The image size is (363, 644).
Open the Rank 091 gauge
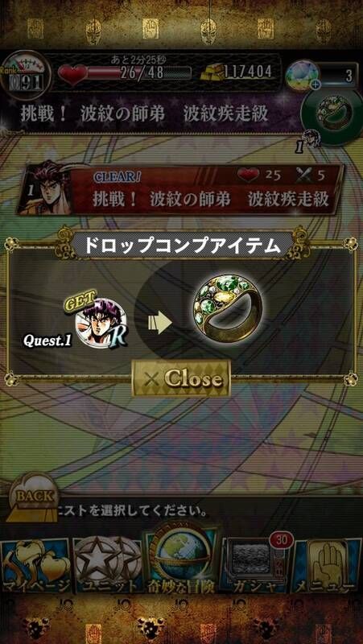(x=26, y=75)
